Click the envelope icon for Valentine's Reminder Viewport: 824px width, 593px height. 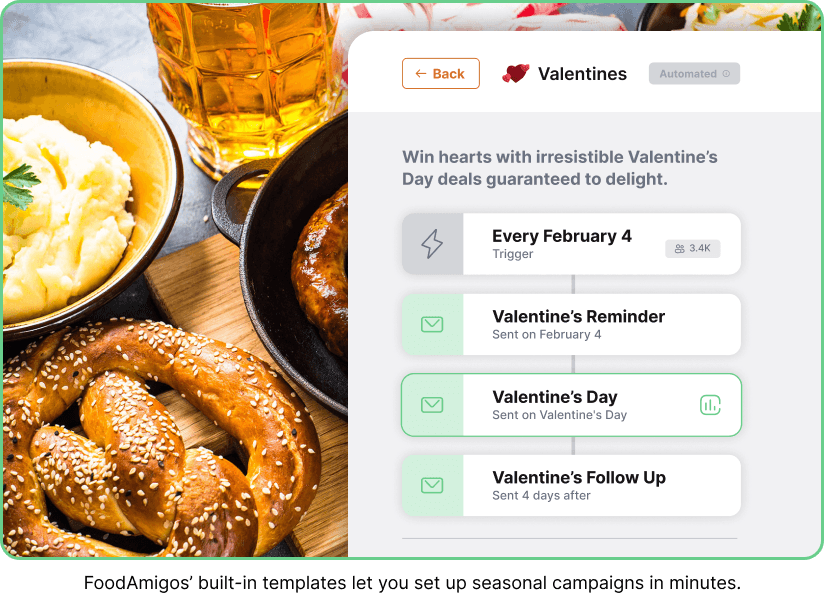coord(432,324)
